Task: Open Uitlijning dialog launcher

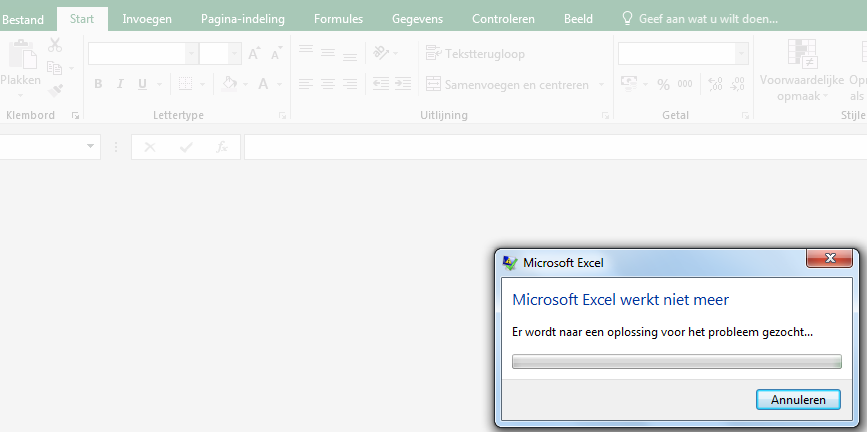Action: 605,116
